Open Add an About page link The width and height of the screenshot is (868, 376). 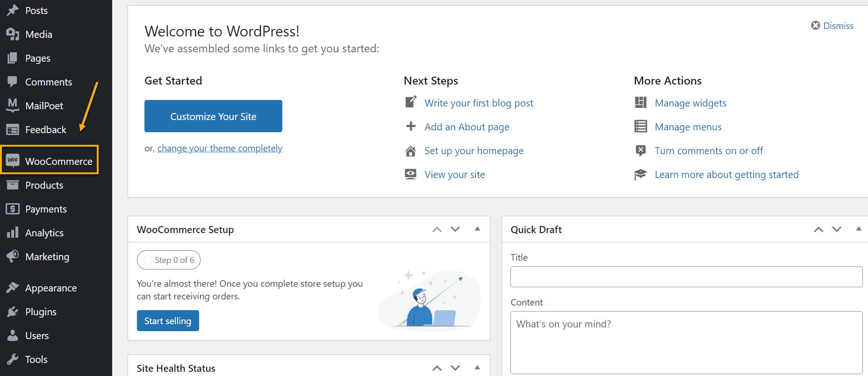pyautogui.click(x=467, y=127)
